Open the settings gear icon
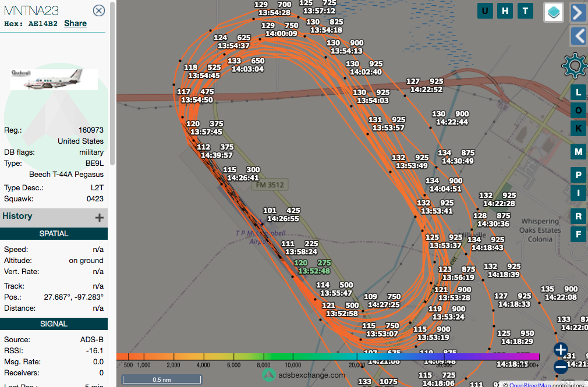588x387 pixels. click(x=574, y=66)
